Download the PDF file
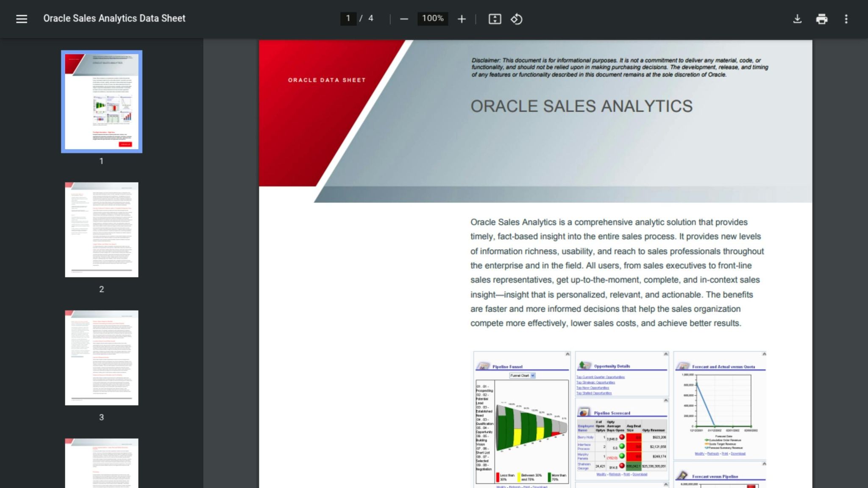The width and height of the screenshot is (868, 488). 797,19
